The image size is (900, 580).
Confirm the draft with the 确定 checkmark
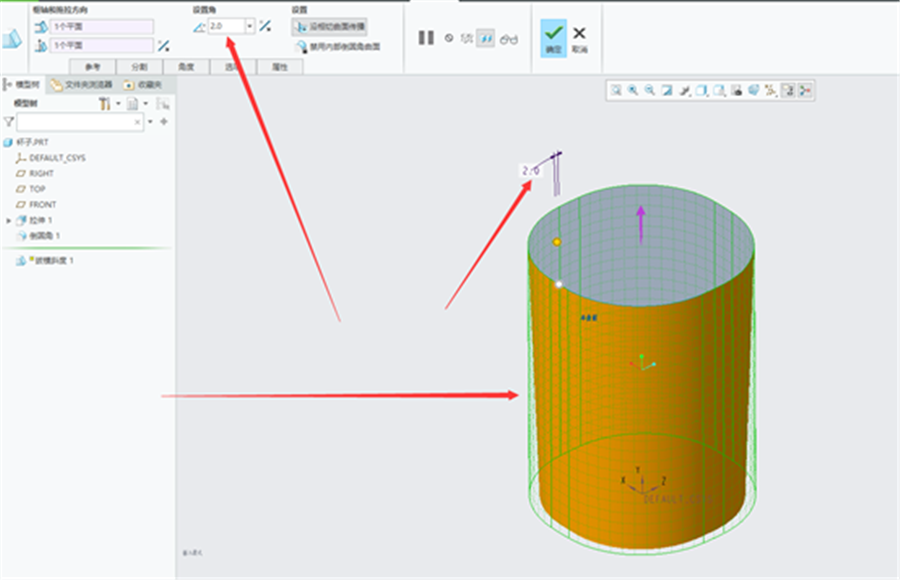coord(553,38)
